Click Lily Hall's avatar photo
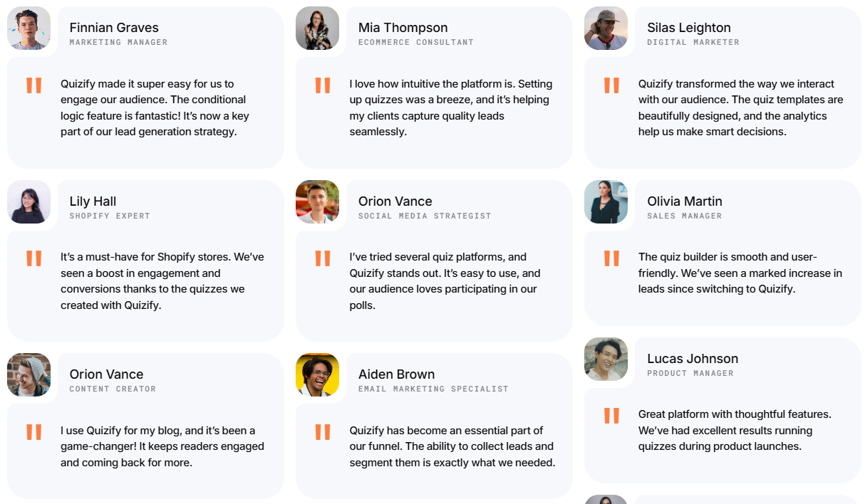The image size is (865, 504). click(29, 201)
